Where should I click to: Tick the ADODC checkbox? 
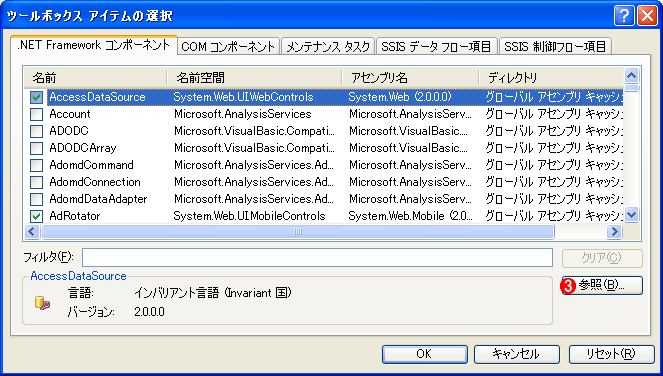click(36, 131)
